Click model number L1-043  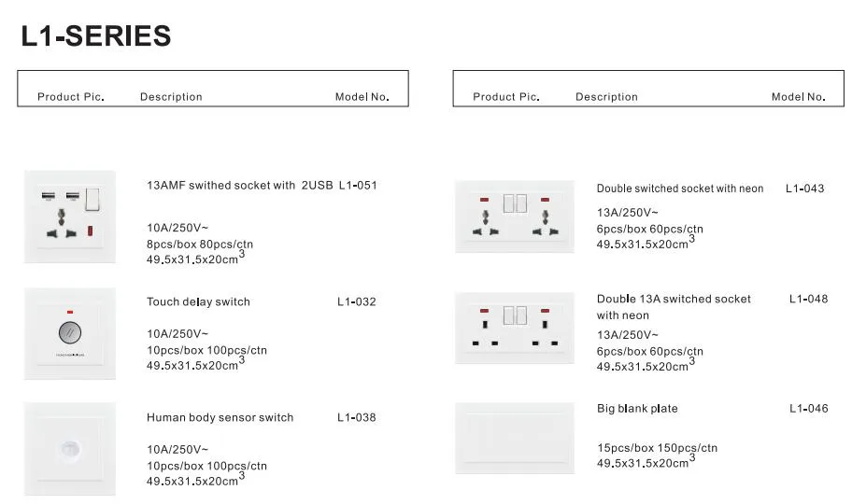tap(804, 189)
